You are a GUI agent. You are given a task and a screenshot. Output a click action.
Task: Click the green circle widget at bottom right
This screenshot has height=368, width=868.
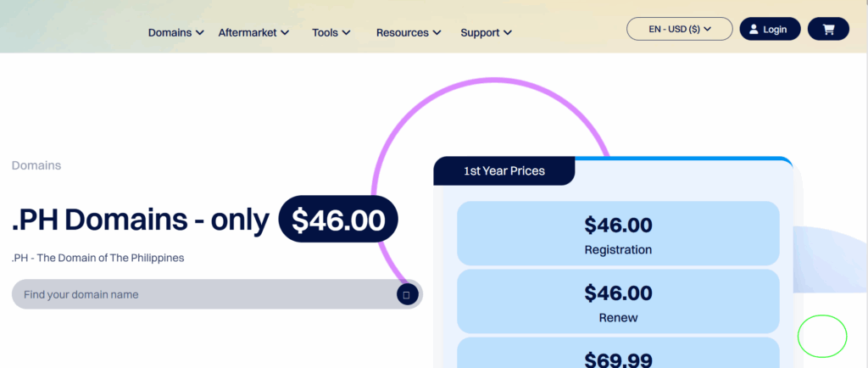point(822,336)
